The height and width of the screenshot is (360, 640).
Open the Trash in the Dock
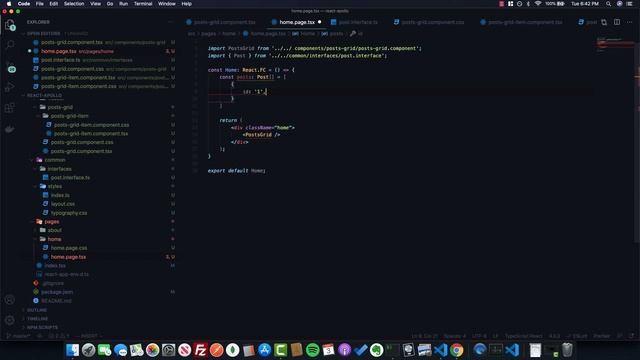[567, 350]
